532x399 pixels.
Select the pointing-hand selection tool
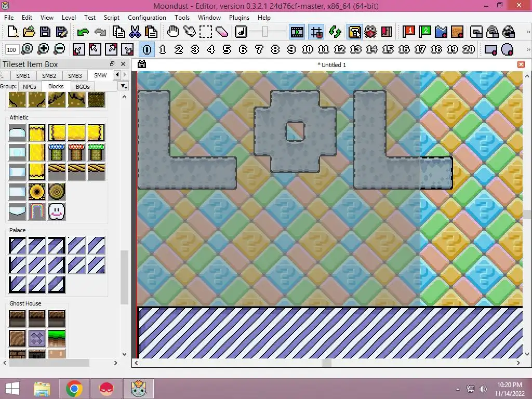coord(189,32)
